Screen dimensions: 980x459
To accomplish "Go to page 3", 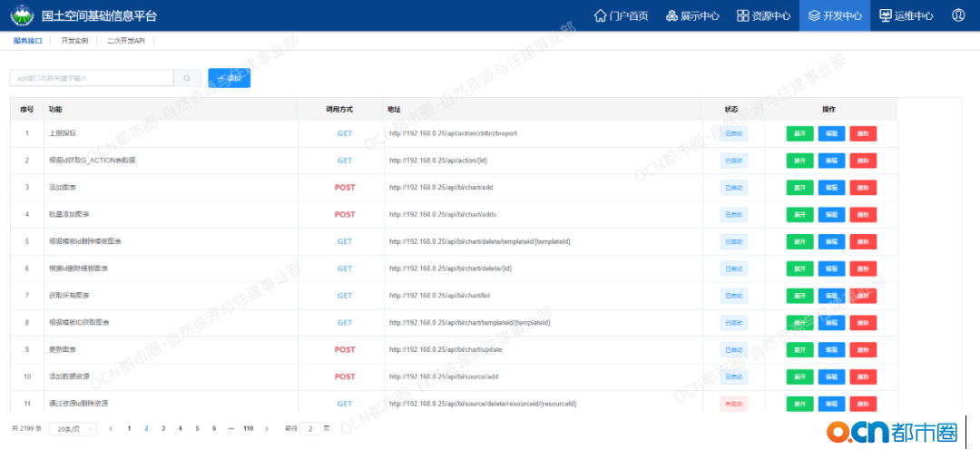I will pos(163,428).
